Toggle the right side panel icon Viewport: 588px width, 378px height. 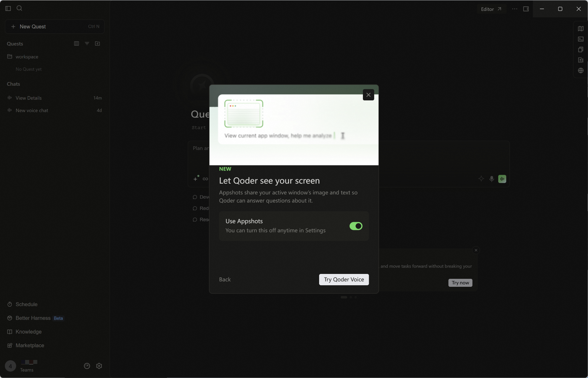tap(526, 9)
